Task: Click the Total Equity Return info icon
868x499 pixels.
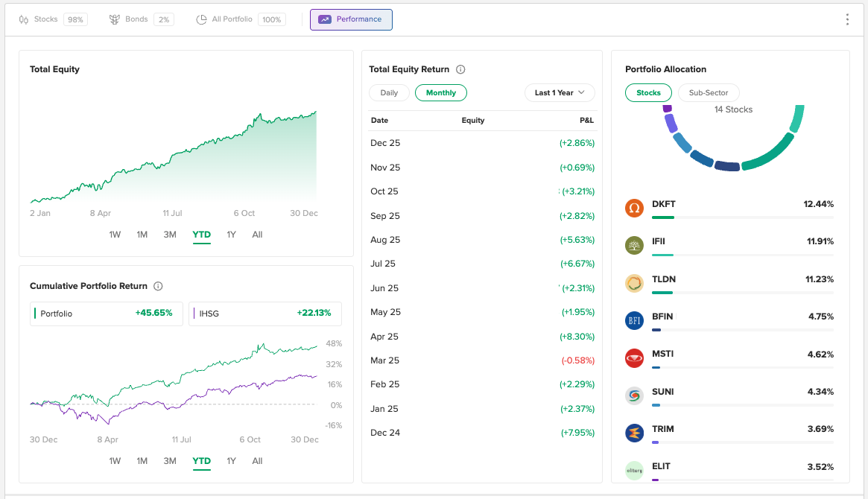Action: [x=460, y=69]
